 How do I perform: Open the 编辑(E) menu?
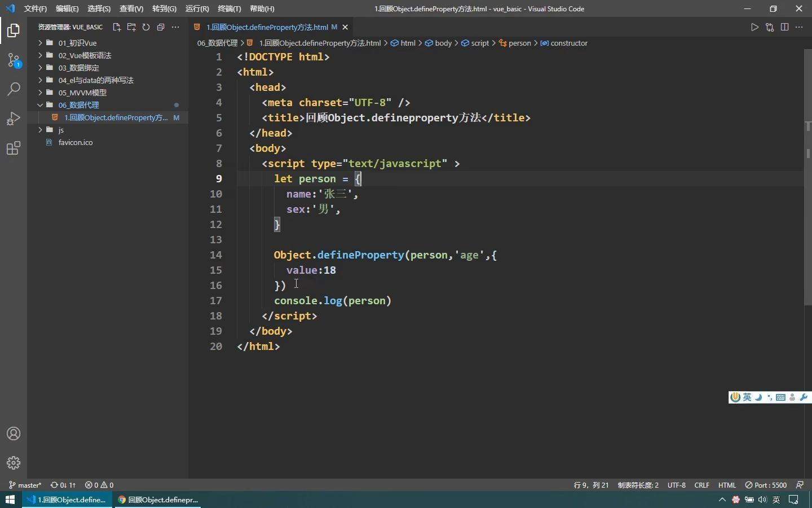67,8
